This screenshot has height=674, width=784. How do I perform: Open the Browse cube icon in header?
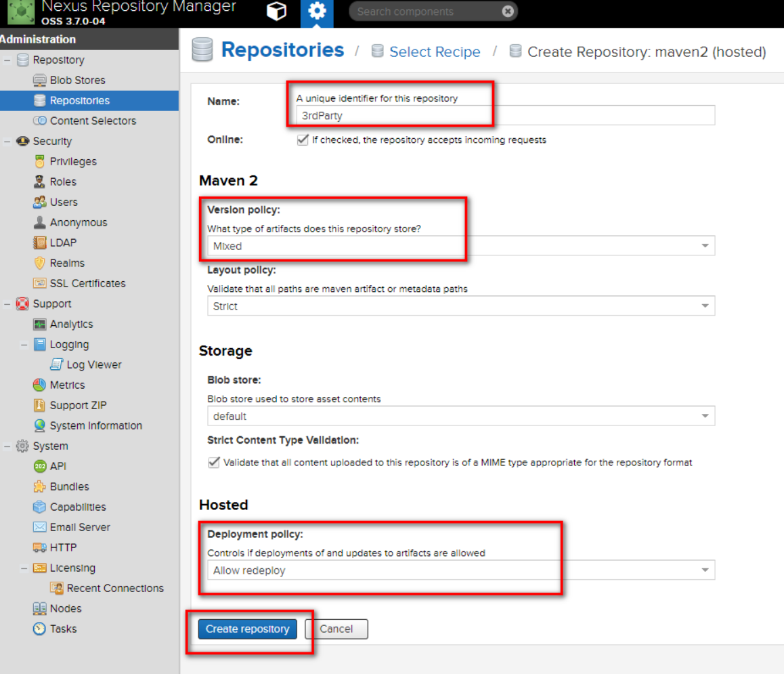tap(276, 11)
